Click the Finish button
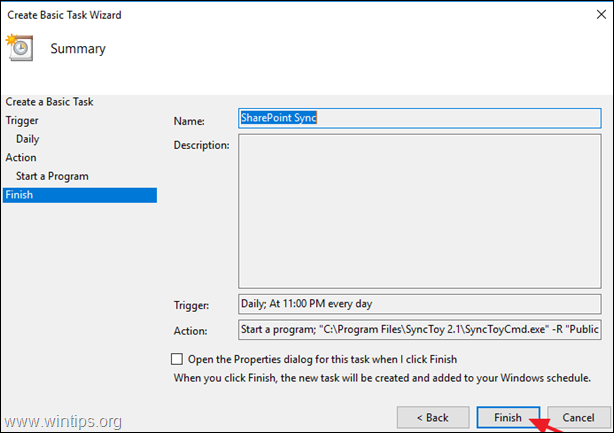Viewport: 614px width, 433px height. [508, 417]
